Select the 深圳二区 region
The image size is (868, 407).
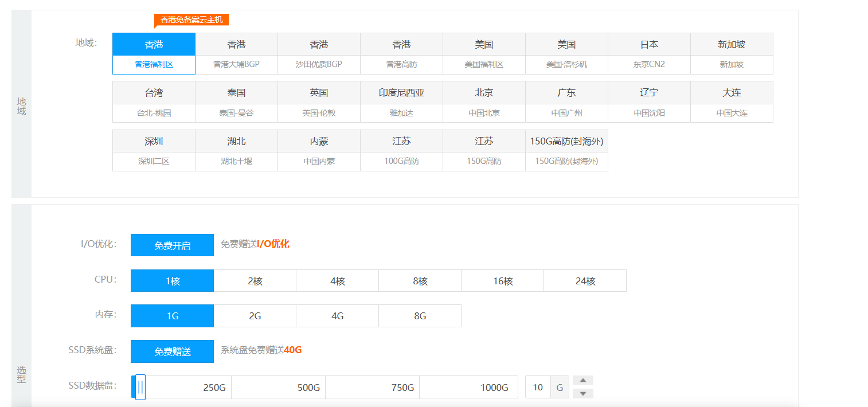[x=154, y=150]
